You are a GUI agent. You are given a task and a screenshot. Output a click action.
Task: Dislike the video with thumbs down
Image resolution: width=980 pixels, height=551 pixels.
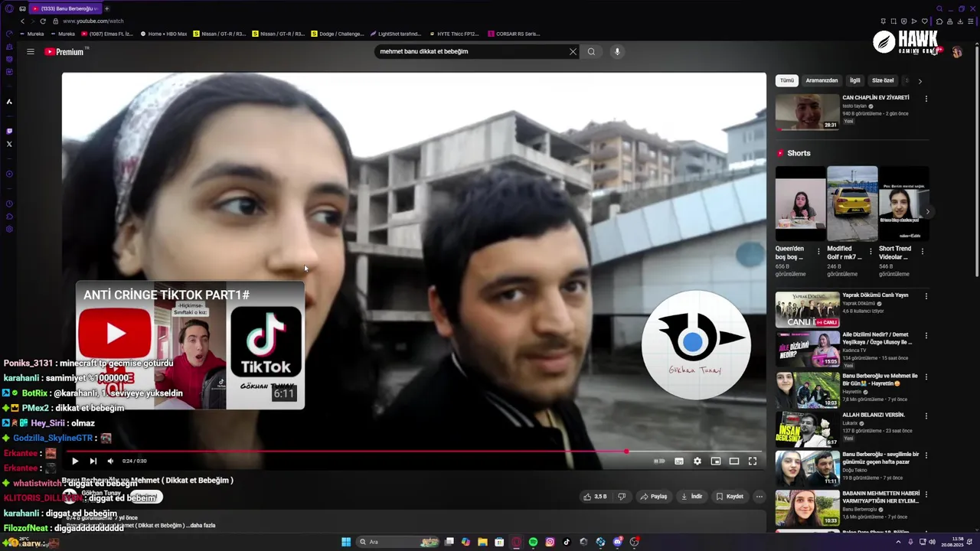[621, 497]
